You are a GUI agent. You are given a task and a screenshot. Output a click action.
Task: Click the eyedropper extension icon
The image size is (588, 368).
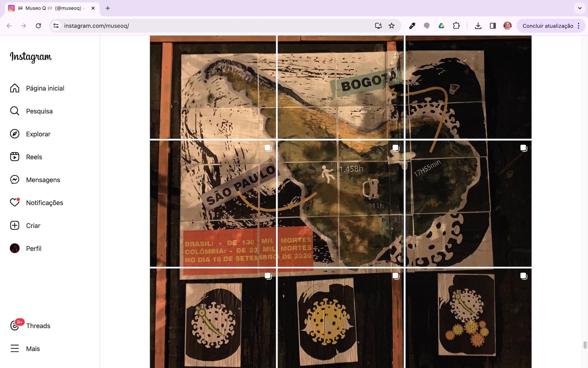412,26
